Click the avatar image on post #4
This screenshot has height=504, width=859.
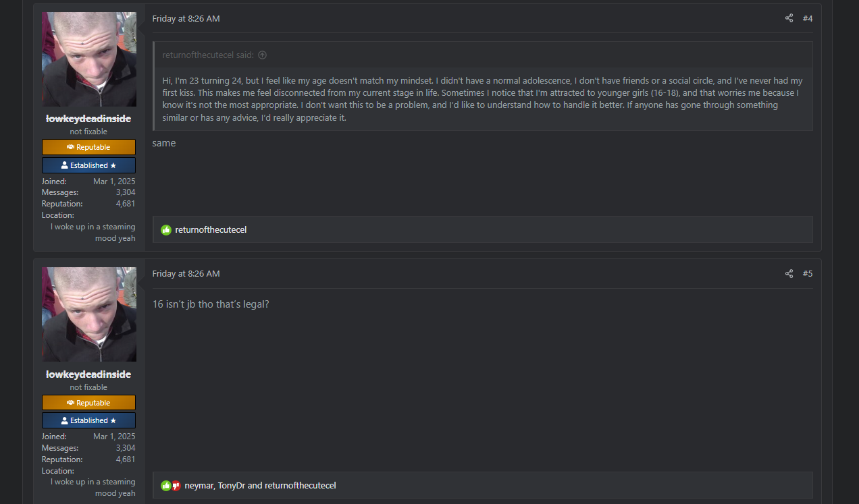89,59
